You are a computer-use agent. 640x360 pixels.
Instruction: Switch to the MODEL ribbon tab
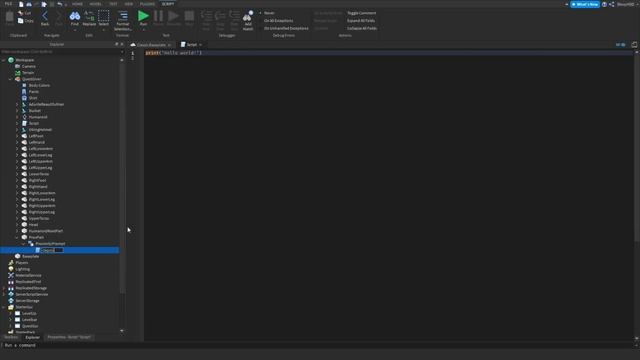[96, 4]
